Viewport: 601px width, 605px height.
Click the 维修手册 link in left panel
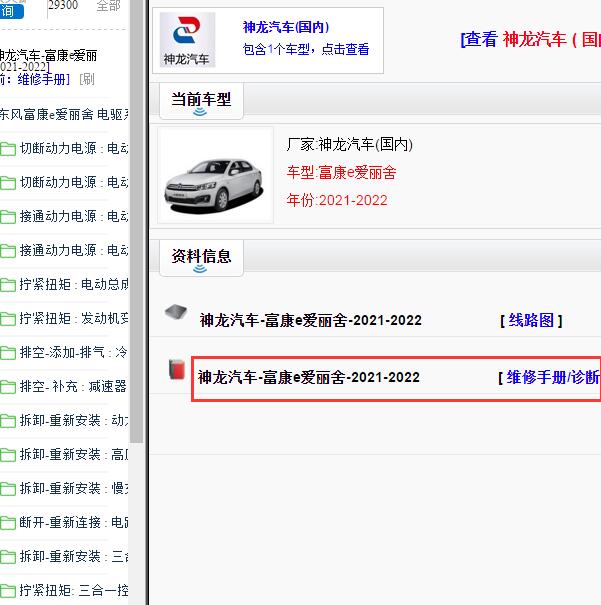tap(44, 79)
